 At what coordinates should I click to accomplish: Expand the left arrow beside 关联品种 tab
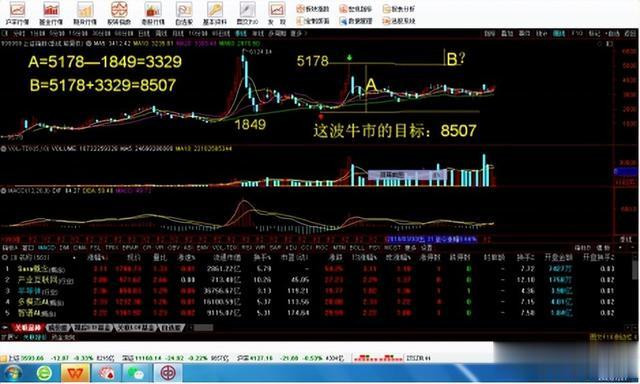(5, 328)
